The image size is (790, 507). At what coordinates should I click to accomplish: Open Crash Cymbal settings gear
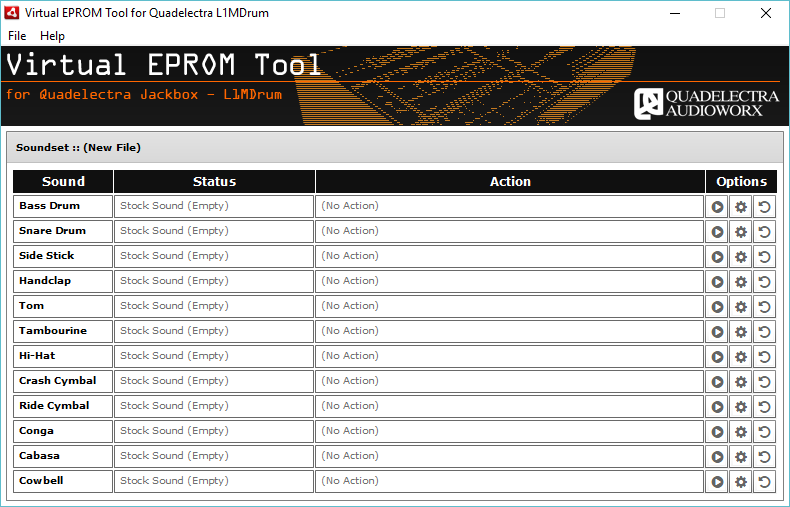[x=741, y=382]
